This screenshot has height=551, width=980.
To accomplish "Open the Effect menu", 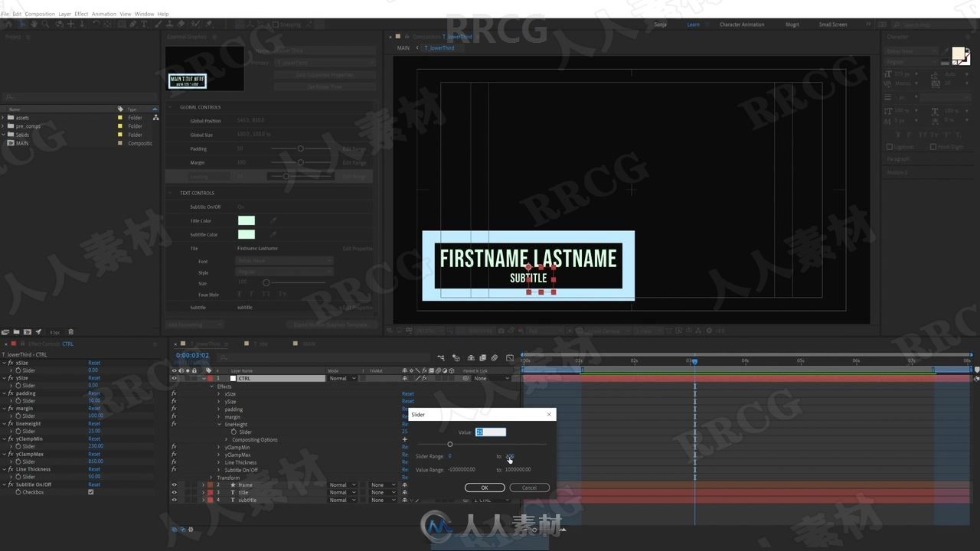I will tap(81, 14).
